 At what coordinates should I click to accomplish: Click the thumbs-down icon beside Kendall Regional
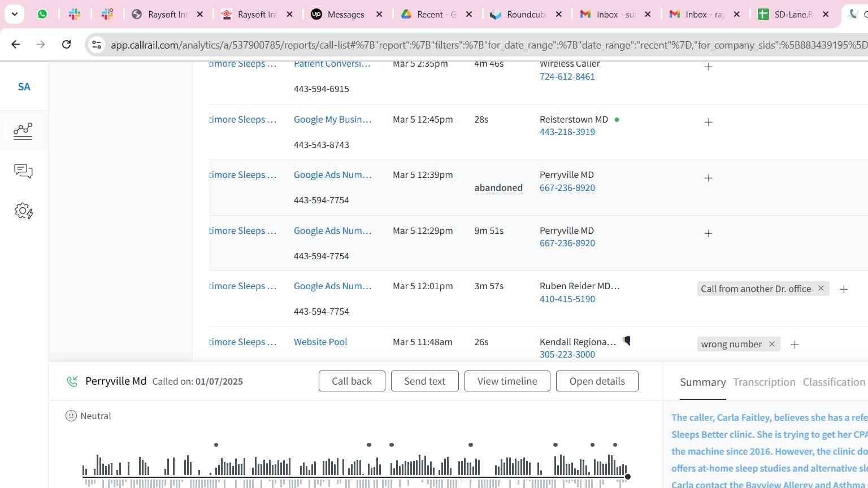click(627, 341)
